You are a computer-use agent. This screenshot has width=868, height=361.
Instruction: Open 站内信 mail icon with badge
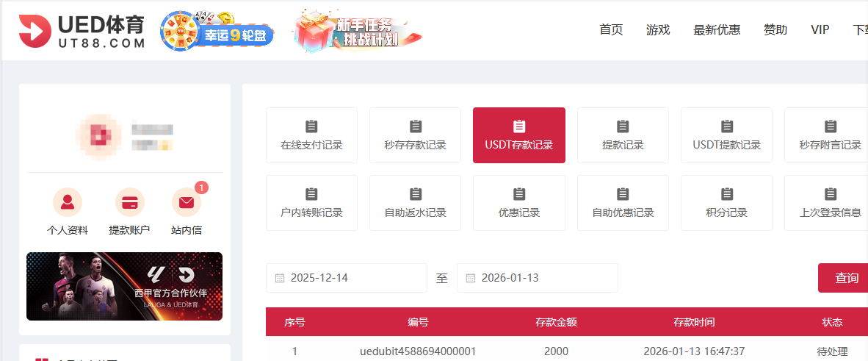[x=187, y=201]
